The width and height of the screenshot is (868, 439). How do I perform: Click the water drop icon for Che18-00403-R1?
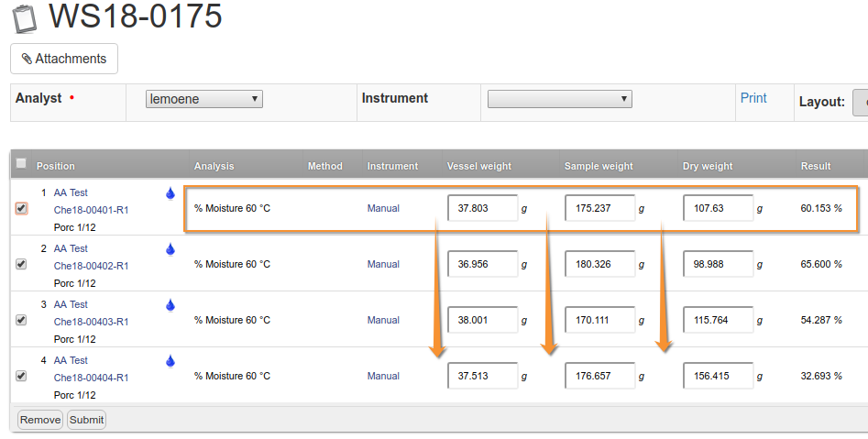point(170,305)
